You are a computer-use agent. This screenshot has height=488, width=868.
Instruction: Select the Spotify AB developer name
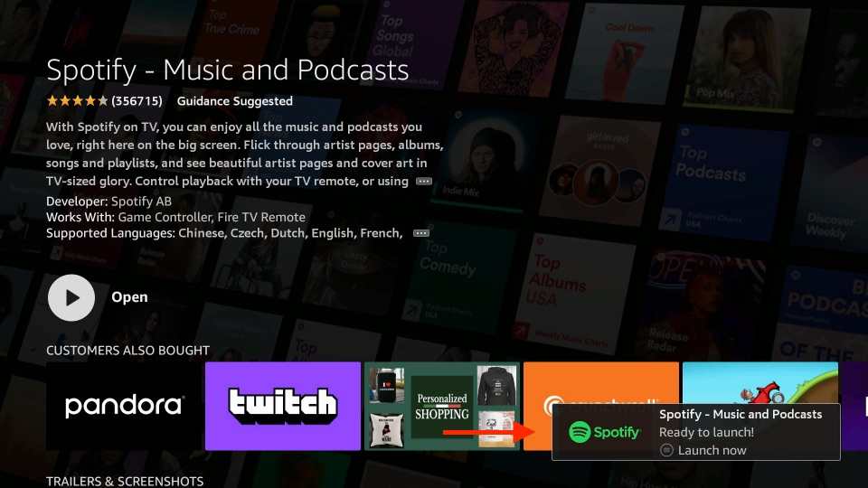point(142,202)
